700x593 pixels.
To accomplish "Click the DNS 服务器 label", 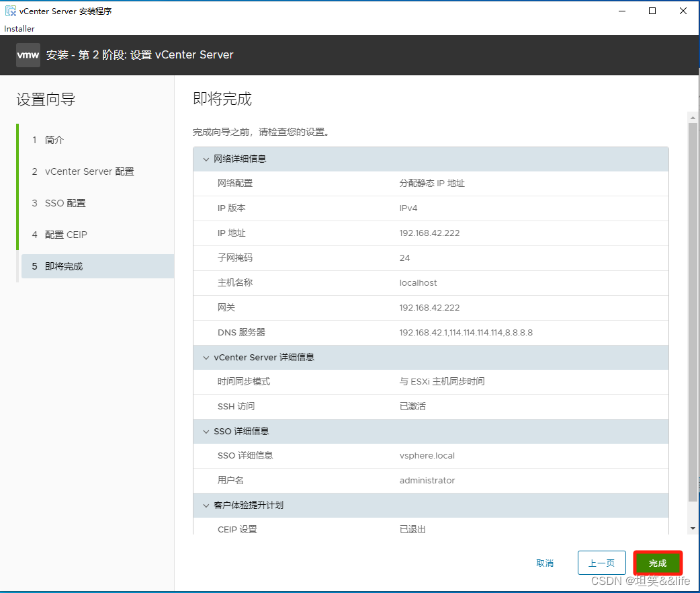I will [242, 333].
